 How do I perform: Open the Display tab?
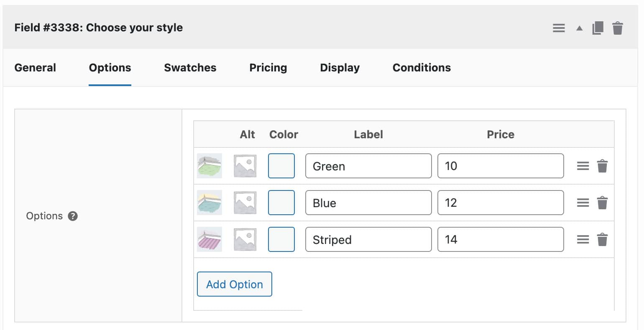pos(340,67)
